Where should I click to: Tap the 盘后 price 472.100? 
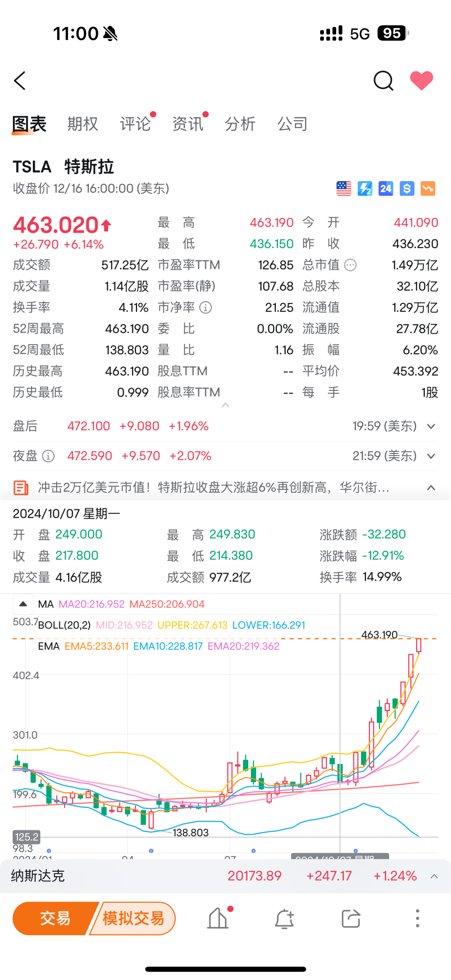point(88,426)
